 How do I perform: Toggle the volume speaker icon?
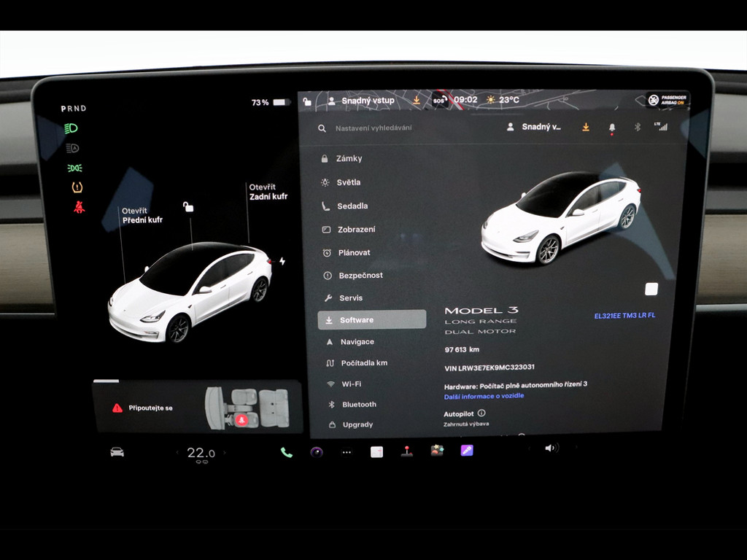pos(551,448)
